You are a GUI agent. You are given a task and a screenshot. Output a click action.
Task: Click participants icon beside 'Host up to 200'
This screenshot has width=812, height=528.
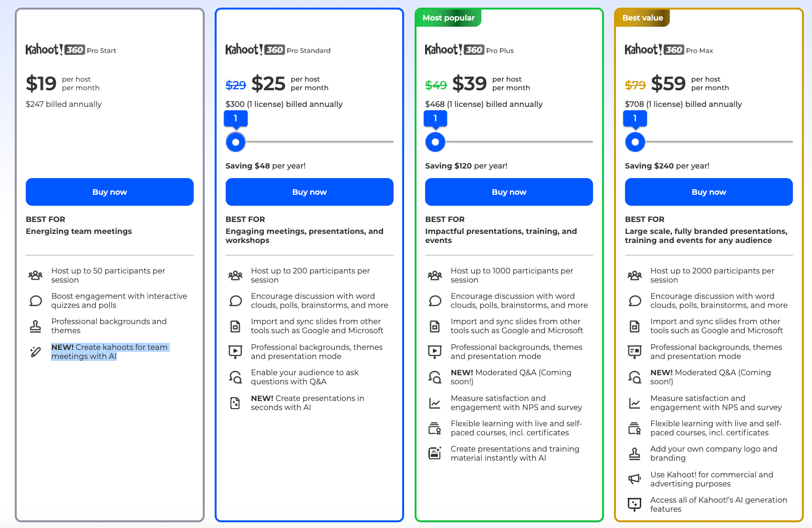(235, 275)
